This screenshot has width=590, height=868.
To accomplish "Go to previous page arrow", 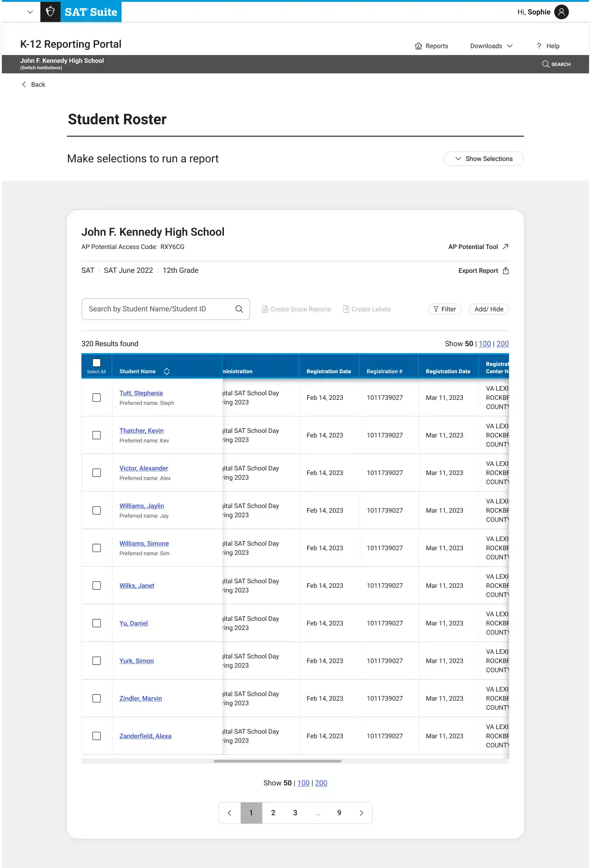I will point(229,813).
